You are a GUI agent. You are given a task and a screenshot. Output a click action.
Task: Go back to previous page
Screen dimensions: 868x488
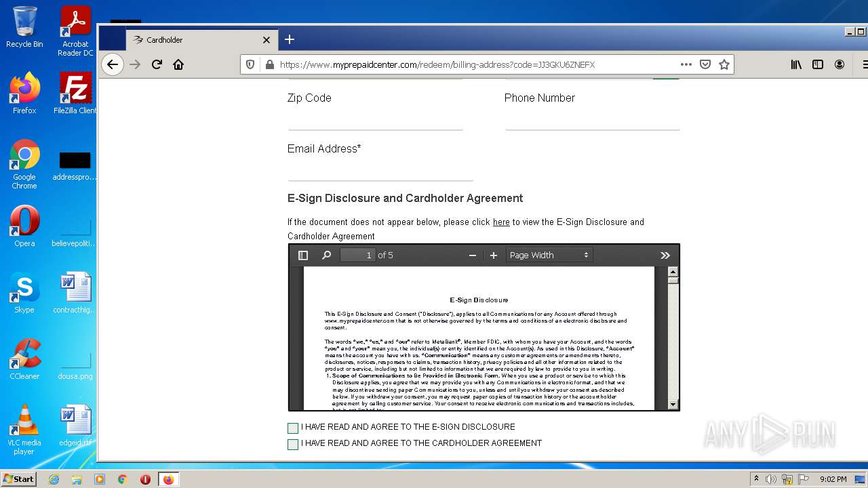pyautogui.click(x=113, y=64)
